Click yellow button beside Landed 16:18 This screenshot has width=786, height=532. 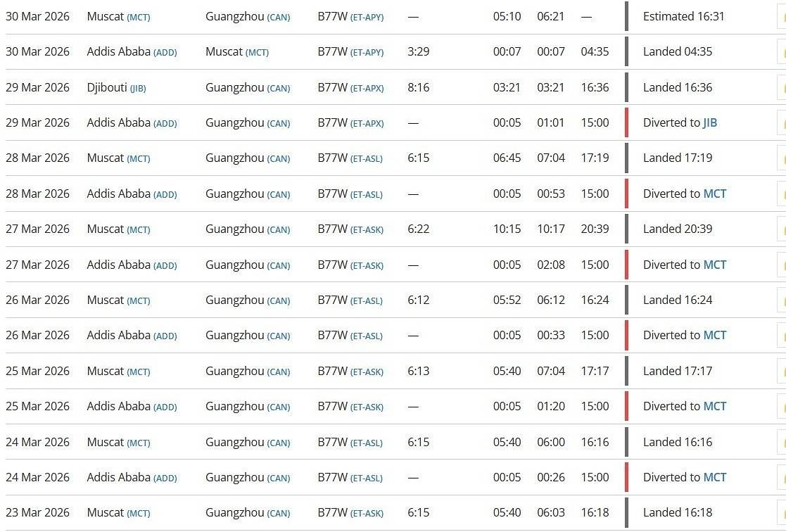pos(782,513)
